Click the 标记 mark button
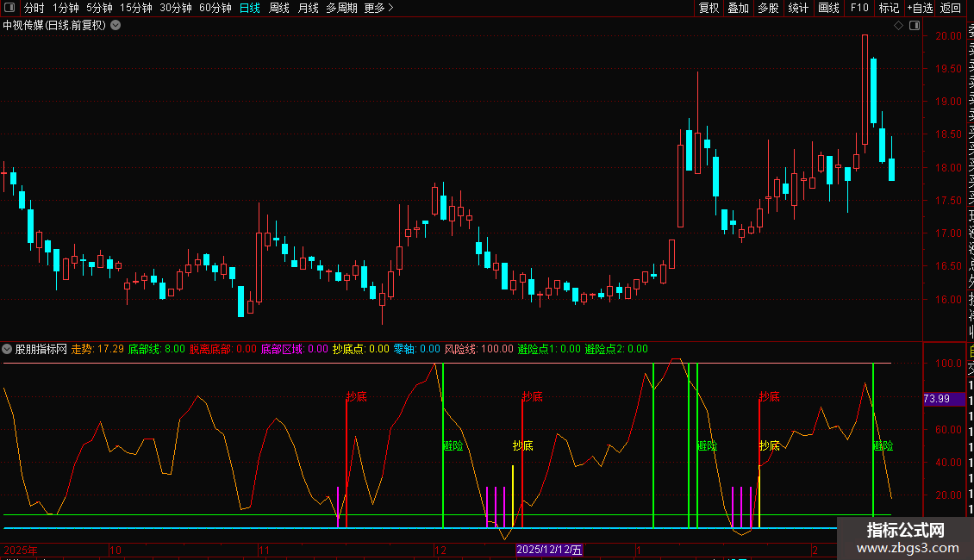Screen dimensions: 974x560 tap(889, 8)
